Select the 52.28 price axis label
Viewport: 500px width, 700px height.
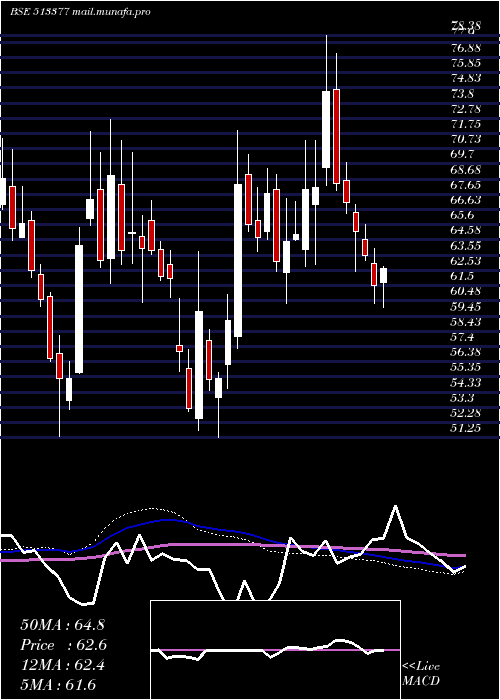[468, 412]
